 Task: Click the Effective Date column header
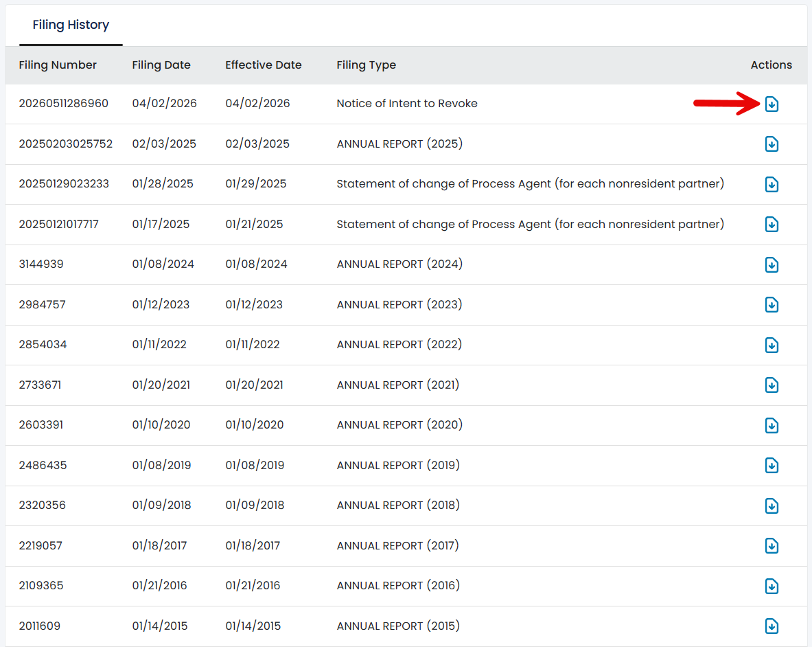(263, 65)
